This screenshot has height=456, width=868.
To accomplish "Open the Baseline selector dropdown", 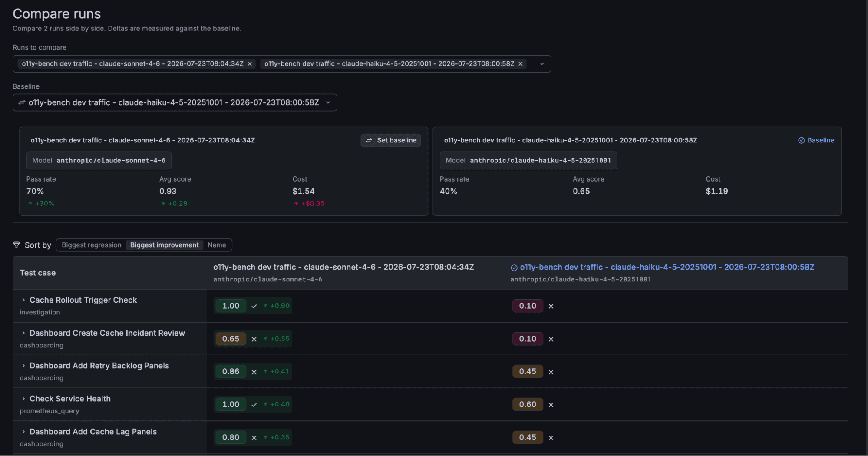I will click(x=175, y=102).
